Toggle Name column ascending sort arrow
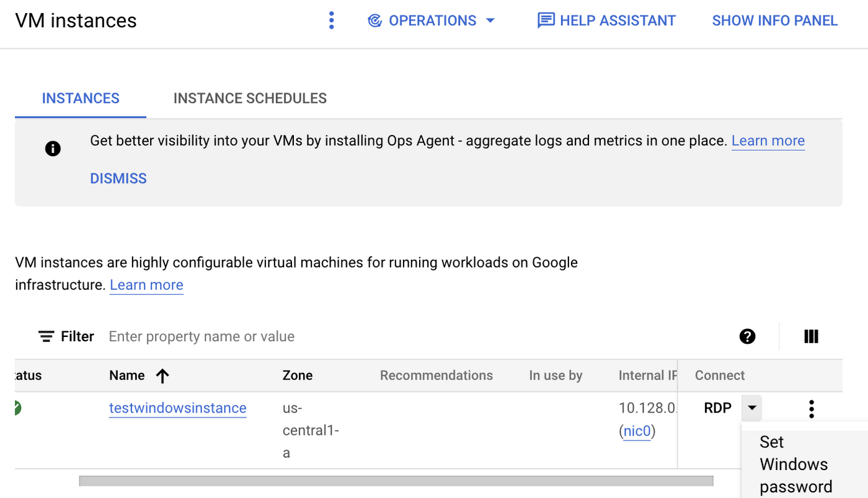This screenshot has width=868, height=498. (162, 375)
